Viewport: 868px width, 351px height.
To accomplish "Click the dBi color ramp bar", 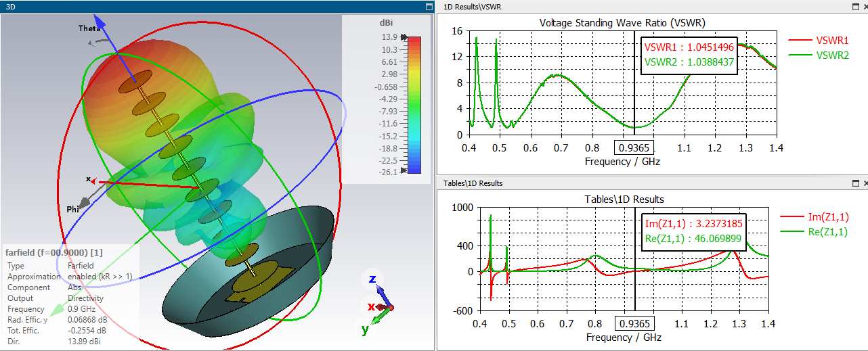I will [x=414, y=105].
